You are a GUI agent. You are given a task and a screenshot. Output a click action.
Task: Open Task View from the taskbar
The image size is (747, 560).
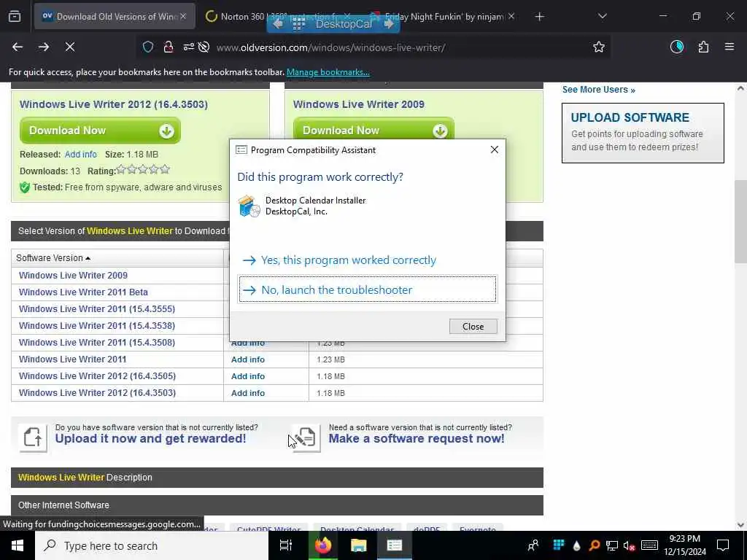[286, 545]
